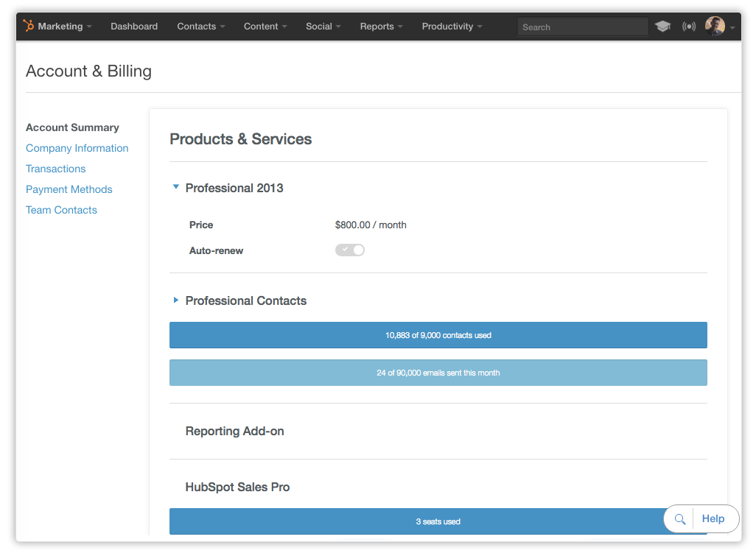Open the Content dropdown menu
756x556 pixels.
265,27
